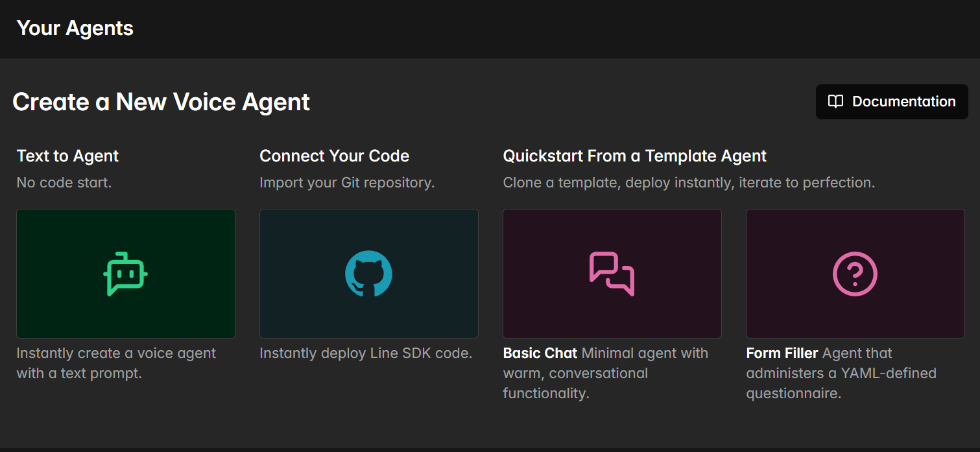
Task: Click the green robot chat icon
Action: pyautogui.click(x=126, y=274)
